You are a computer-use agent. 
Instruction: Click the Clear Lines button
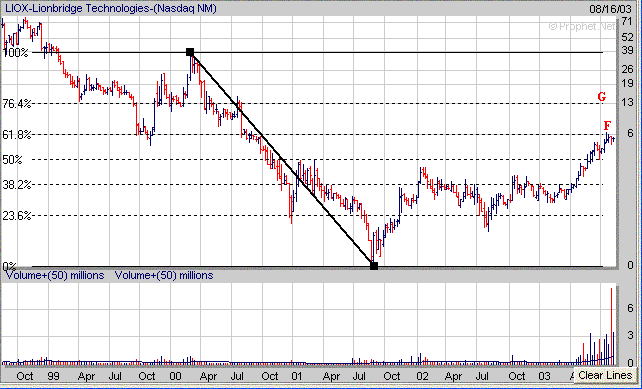pos(605,375)
